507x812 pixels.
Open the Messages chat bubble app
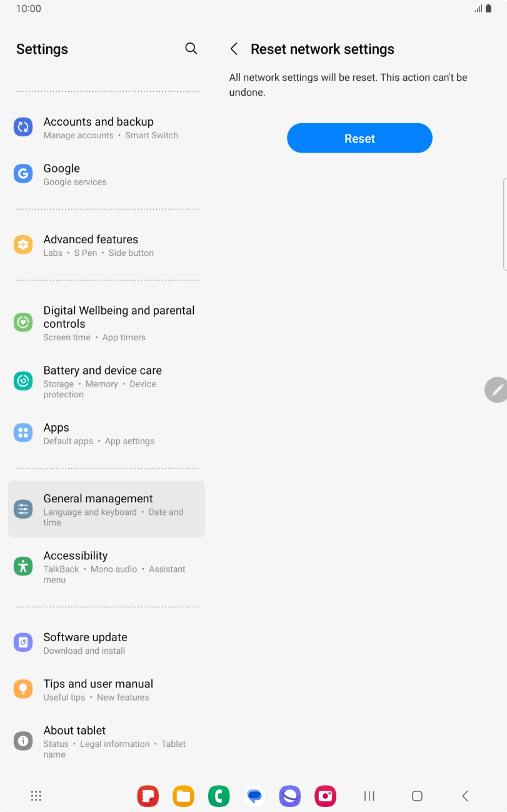click(x=254, y=796)
